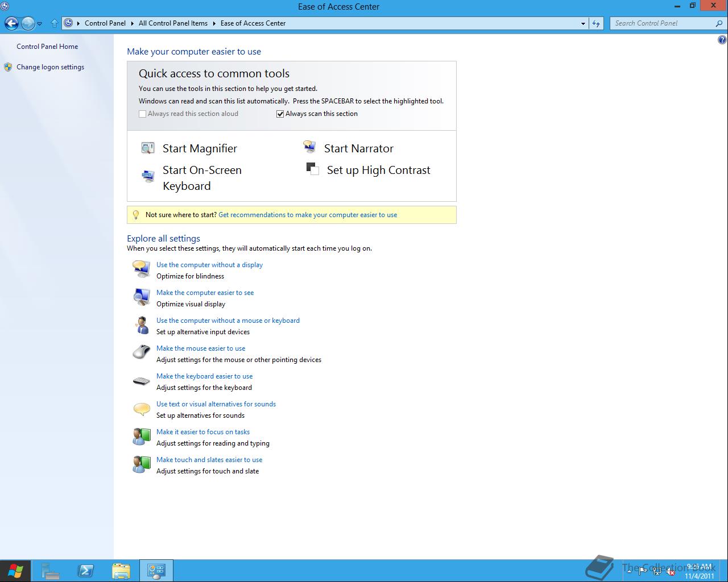Click the icon beside focus on tasks
Image resolution: width=728 pixels, height=582 pixels.
point(141,436)
